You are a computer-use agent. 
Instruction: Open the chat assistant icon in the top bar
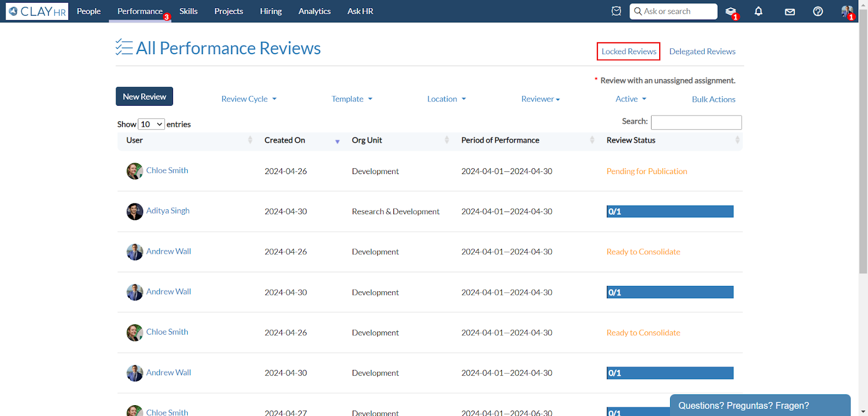616,11
